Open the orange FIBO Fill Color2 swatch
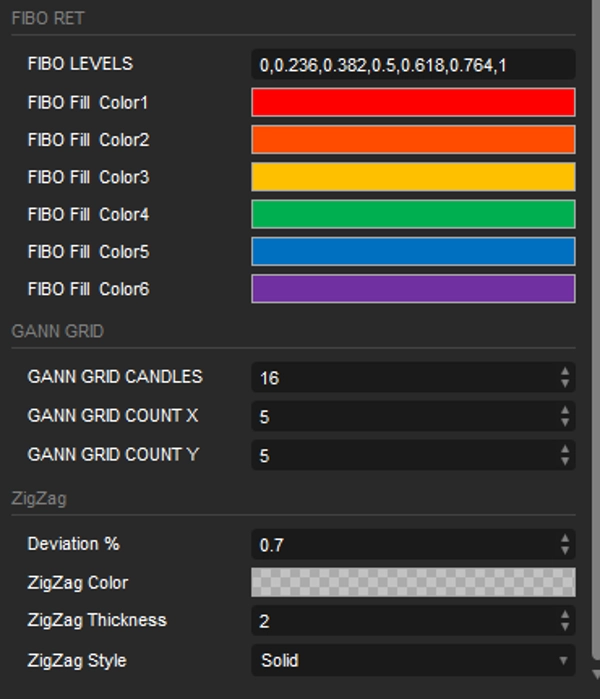The image size is (600, 699). [x=412, y=140]
